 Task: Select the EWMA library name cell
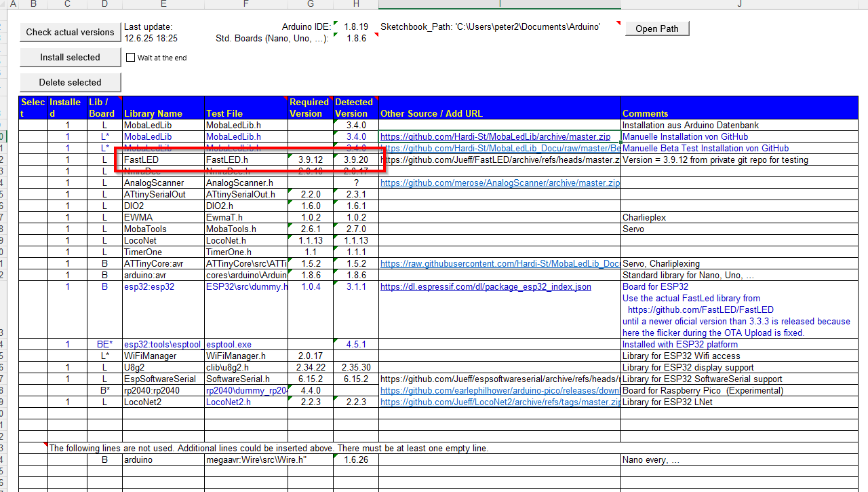163,218
